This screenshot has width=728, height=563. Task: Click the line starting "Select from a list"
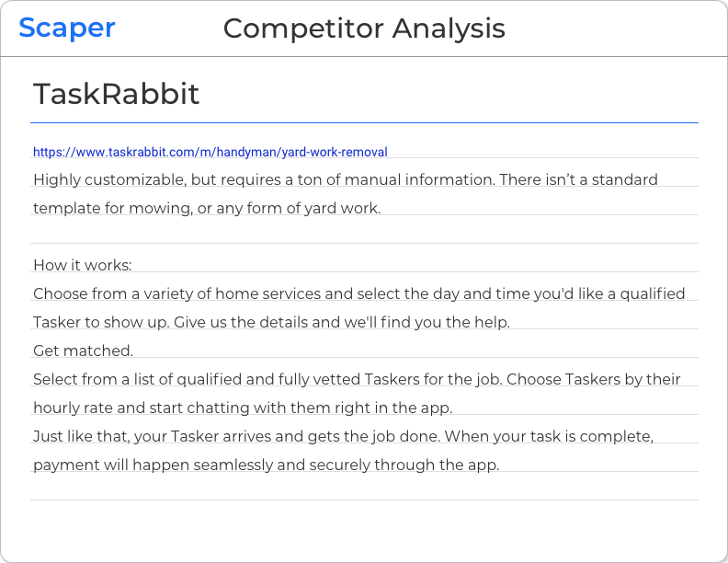(x=357, y=379)
